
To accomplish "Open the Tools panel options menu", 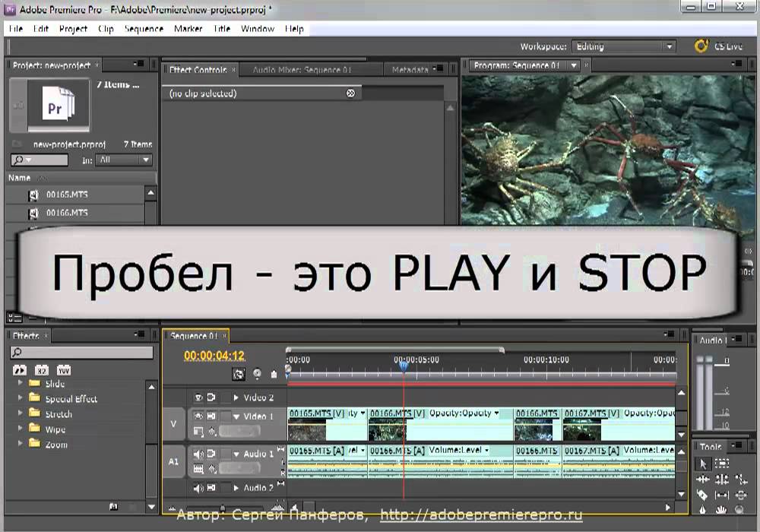I will [736, 445].
